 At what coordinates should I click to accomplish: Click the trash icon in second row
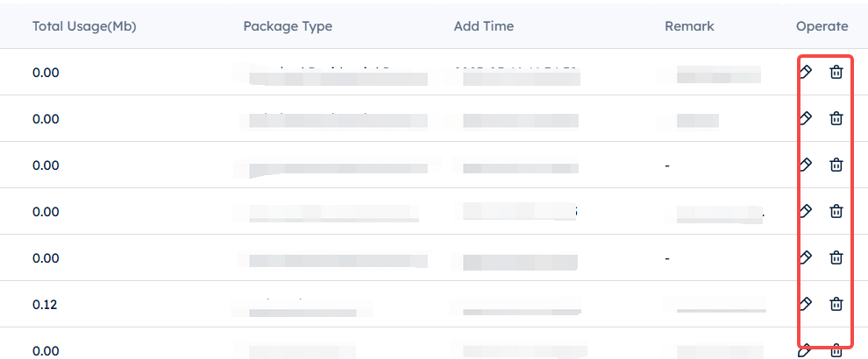pyautogui.click(x=836, y=118)
